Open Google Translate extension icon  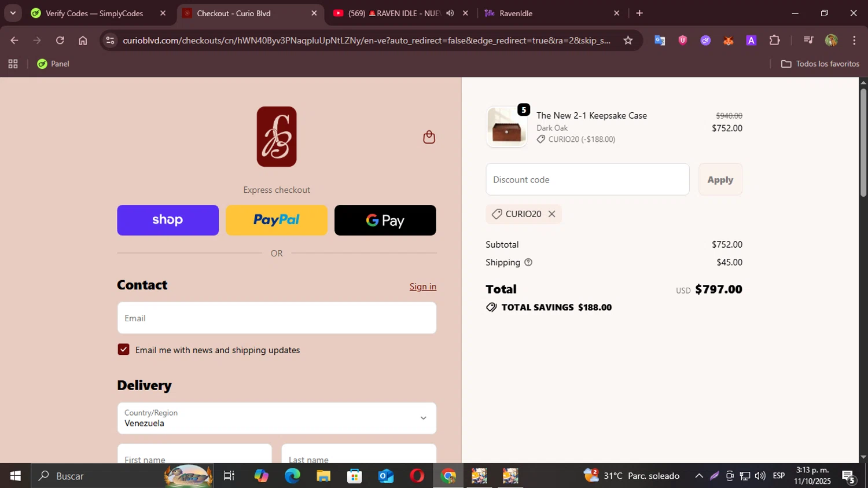(x=660, y=40)
